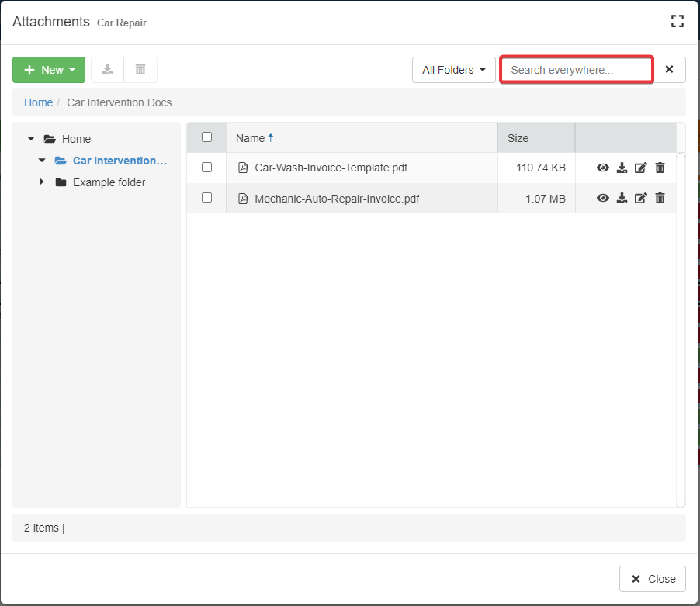This screenshot has width=700, height=606.
Task: Open the New dropdown menu
Action: click(49, 70)
